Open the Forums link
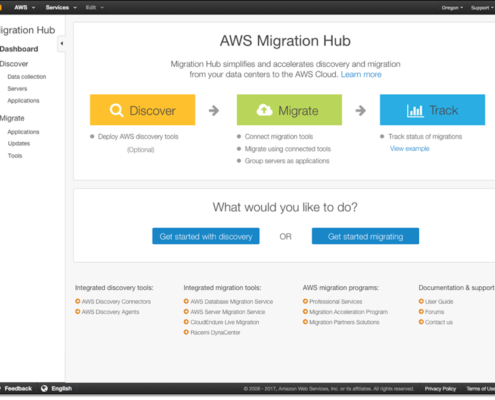 pos(434,312)
